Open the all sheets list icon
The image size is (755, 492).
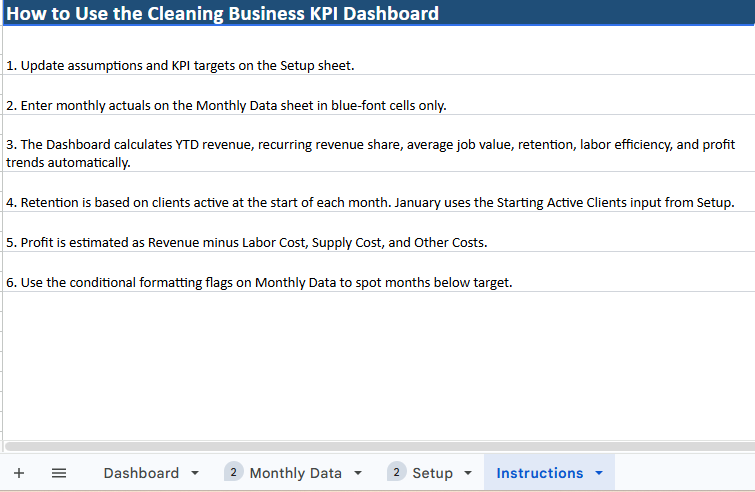(59, 473)
